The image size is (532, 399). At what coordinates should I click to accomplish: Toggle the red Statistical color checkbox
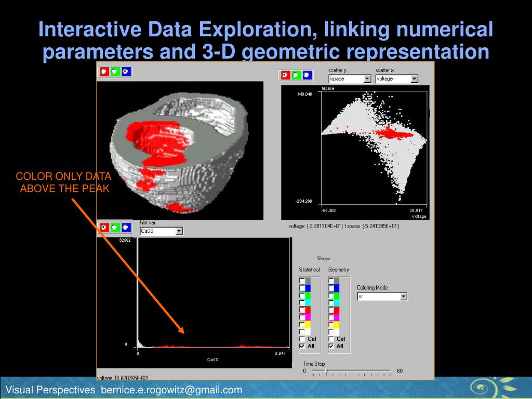point(302,310)
